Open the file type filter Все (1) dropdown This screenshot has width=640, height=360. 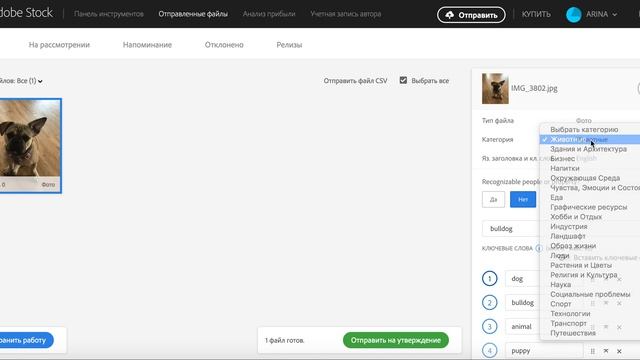pos(21,81)
